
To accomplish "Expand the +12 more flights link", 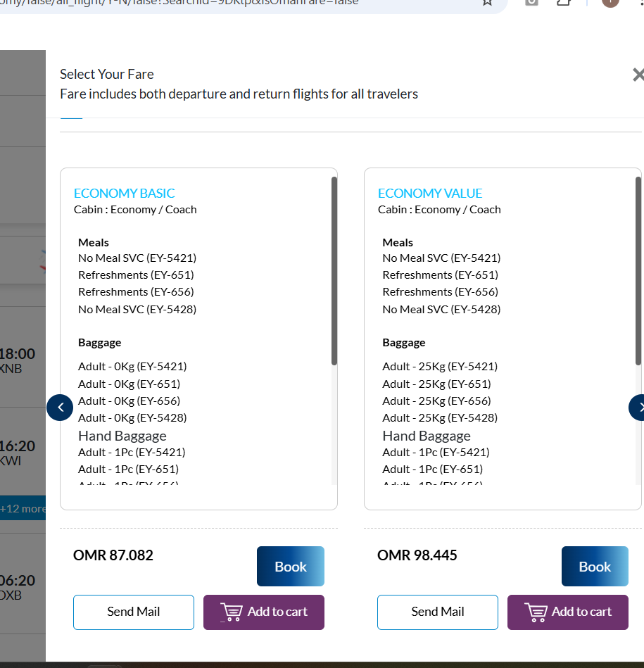I will pos(23,508).
